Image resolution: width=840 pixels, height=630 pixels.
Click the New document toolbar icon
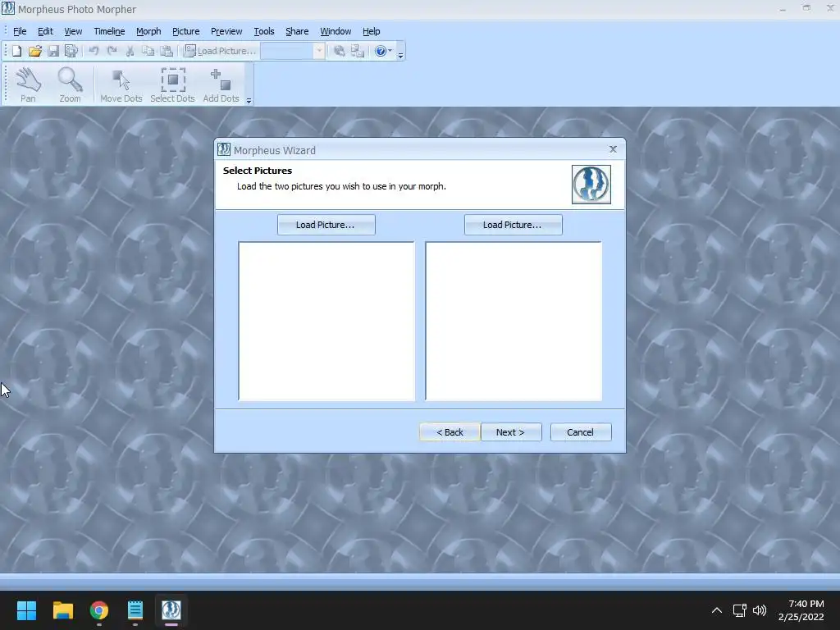[x=16, y=51]
